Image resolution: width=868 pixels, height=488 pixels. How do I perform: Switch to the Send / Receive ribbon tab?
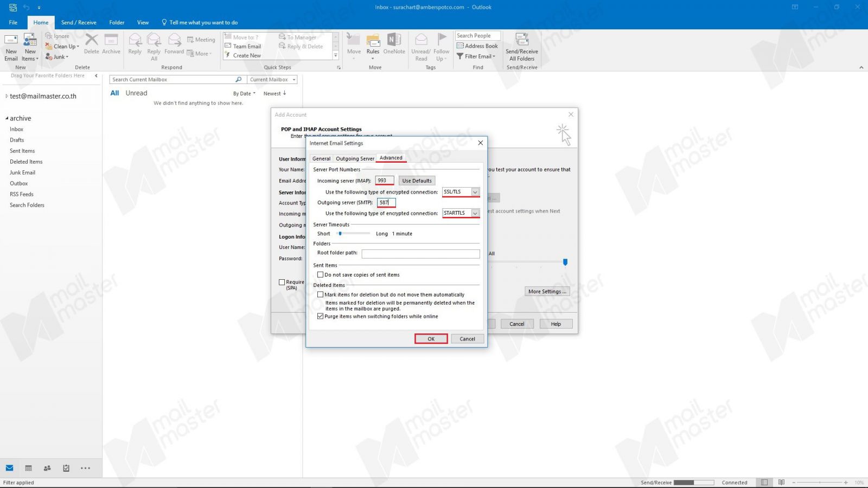click(x=79, y=22)
